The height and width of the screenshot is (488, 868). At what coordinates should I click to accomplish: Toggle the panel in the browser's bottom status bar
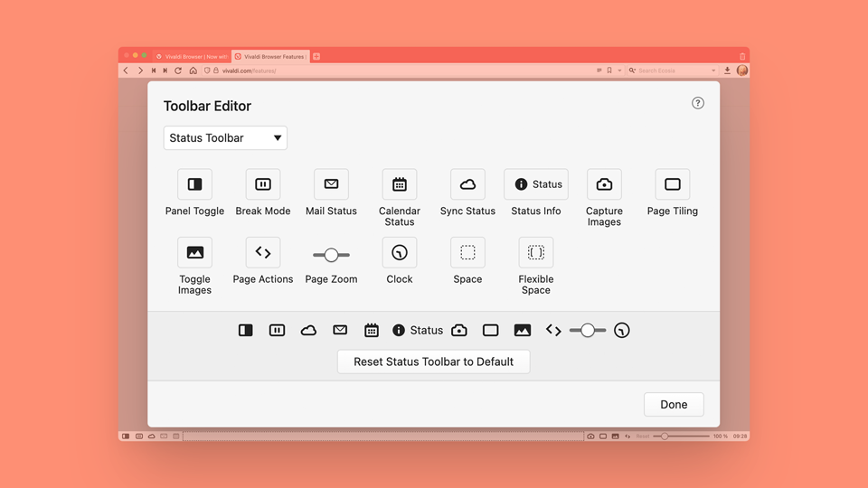coord(126,436)
